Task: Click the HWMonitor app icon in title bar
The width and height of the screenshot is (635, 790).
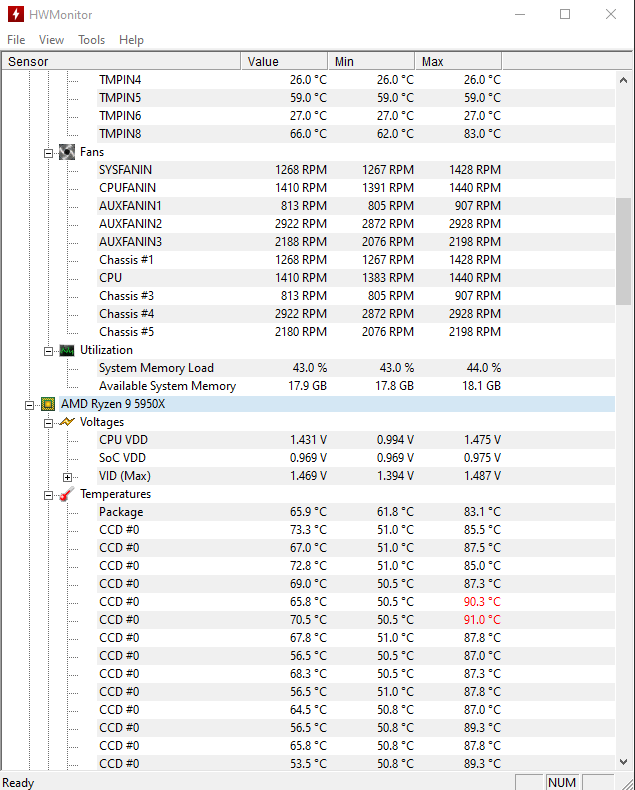Action: click(16, 14)
